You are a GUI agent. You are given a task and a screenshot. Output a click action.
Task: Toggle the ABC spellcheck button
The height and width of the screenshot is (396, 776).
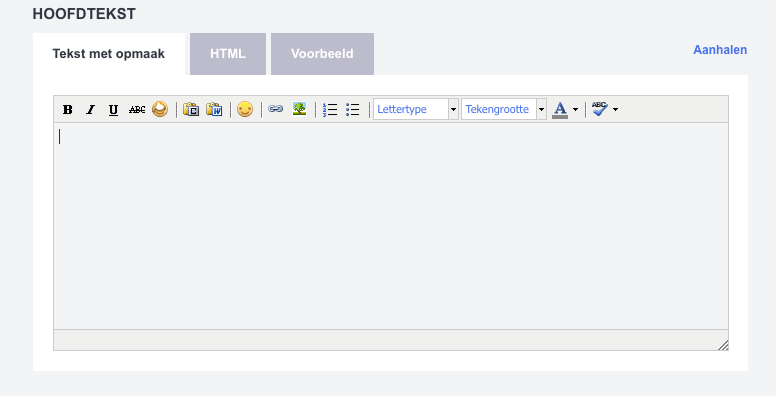coord(600,109)
